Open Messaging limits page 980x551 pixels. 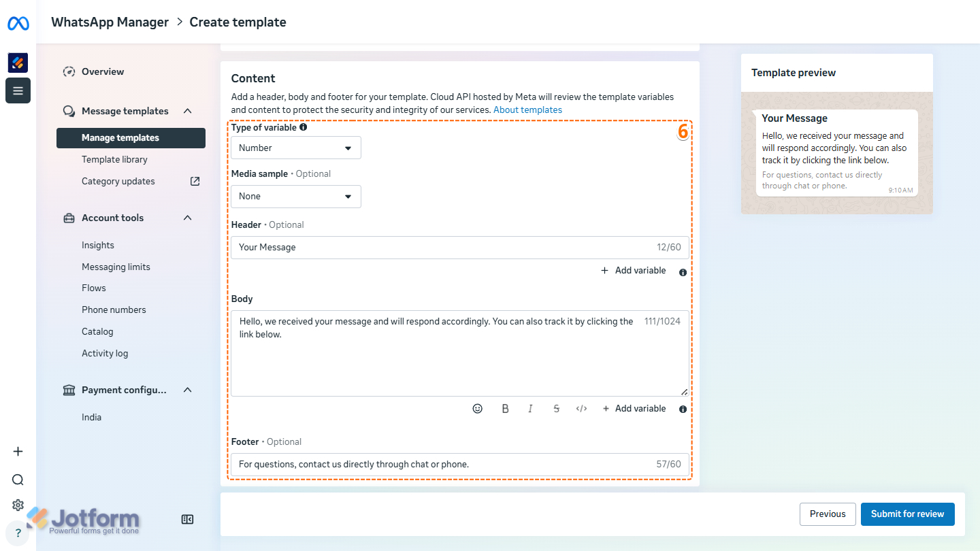click(x=116, y=267)
